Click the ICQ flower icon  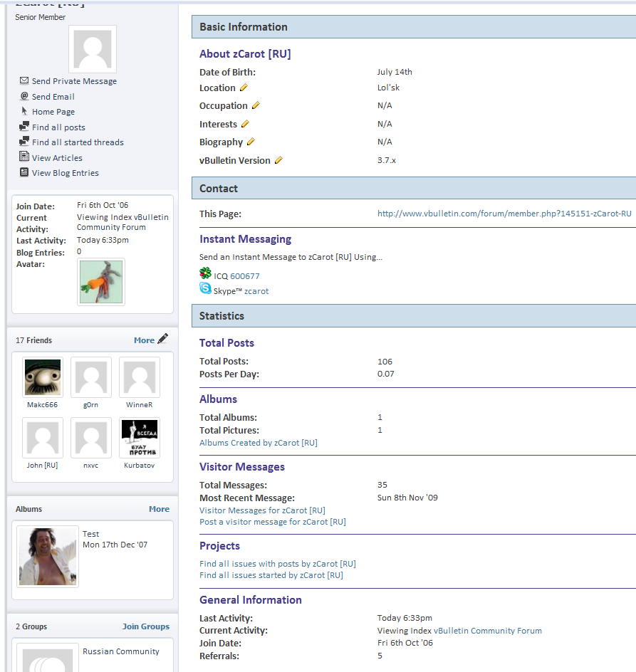pos(205,273)
